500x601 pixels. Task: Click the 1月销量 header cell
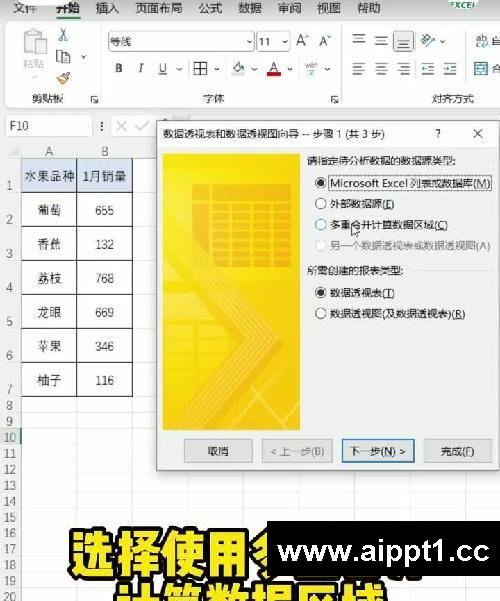pyautogui.click(x=104, y=176)
